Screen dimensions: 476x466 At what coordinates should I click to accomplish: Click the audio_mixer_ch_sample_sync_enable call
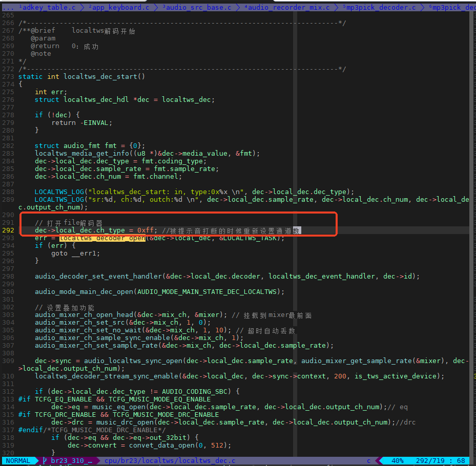click(102, 337)
